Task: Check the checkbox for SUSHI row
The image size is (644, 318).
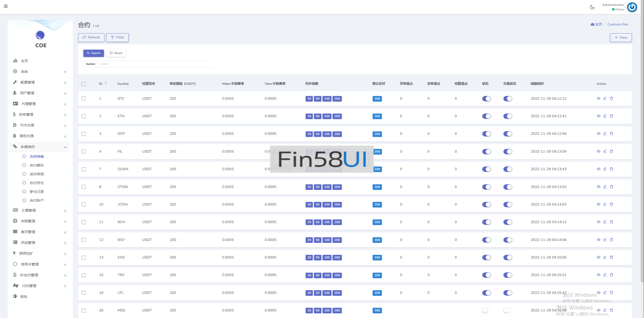Action: click(84, 169)
